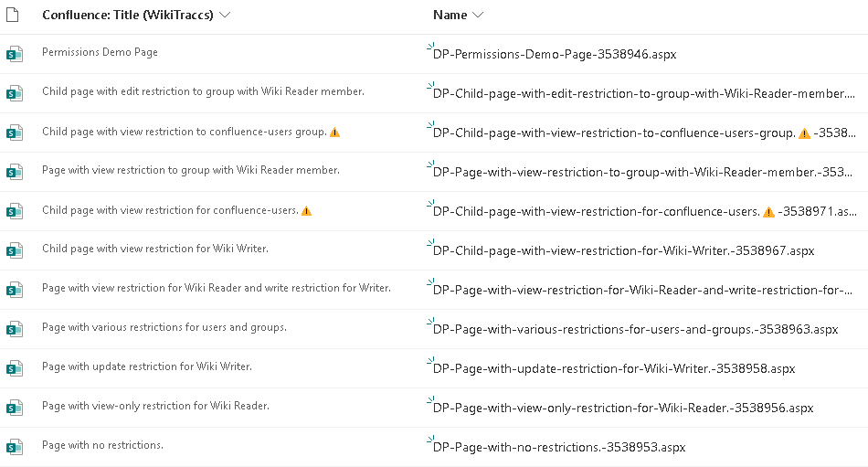Open DP-Page-with-various-restrictions-for-users-and-groups.-3538963.aspx
Viewport: 868px width, 467px height.
coord(636,330)
